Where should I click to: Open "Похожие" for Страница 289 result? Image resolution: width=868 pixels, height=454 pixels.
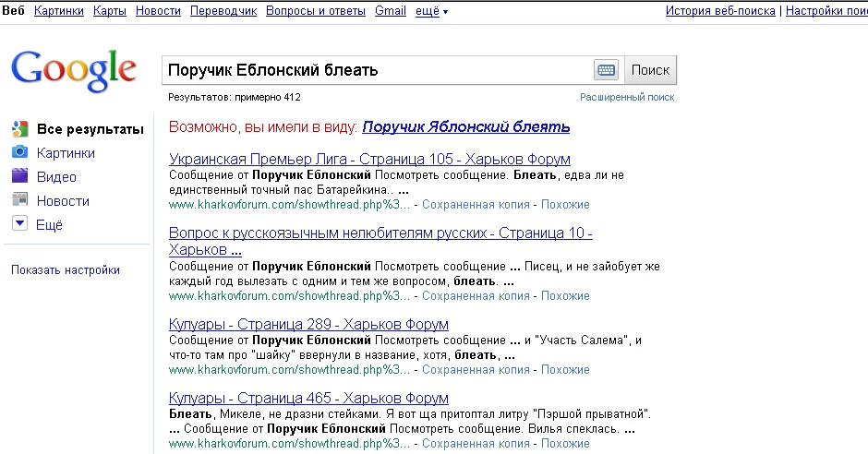click(x=565, y=369)
